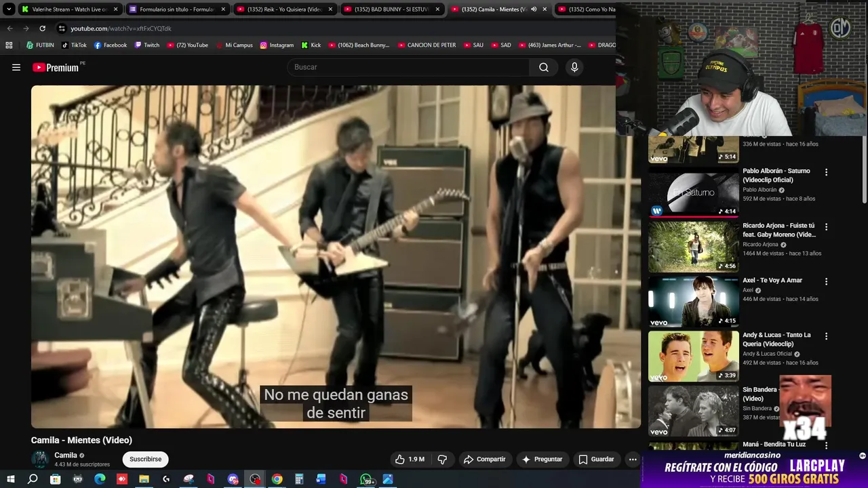This screenshot has width=868, height=488.
Task: Open Microsoft Store from taskbar
Action: coord(55,479)
